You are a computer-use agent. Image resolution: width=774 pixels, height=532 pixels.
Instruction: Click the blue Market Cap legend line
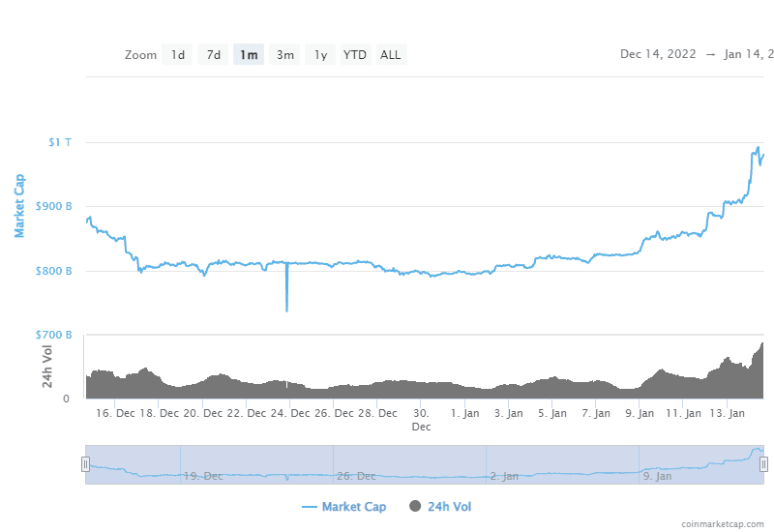coord(310,506)
